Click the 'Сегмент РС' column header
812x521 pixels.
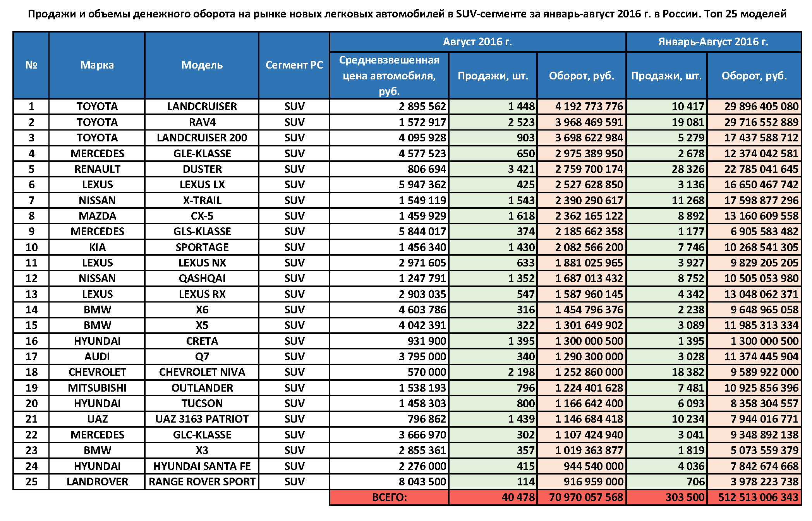[294, 65]
